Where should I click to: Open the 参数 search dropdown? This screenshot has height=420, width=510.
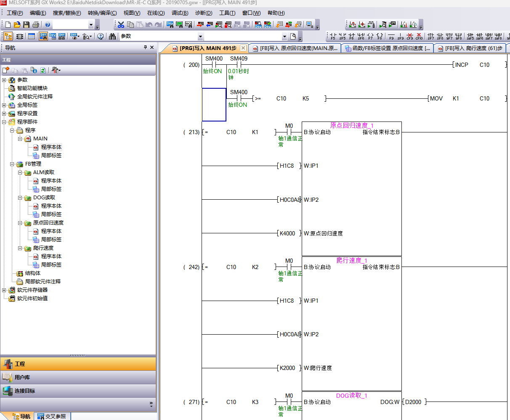tap(200, 37)
